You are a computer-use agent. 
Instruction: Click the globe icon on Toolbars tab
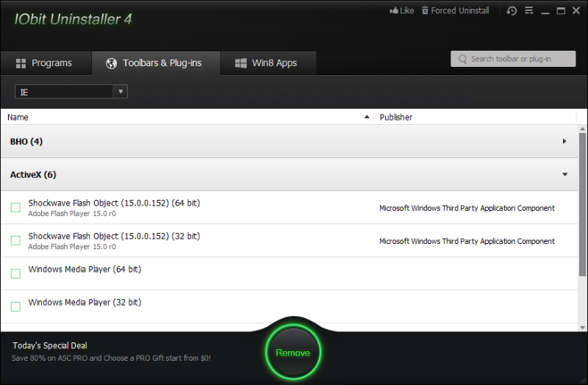111,63
